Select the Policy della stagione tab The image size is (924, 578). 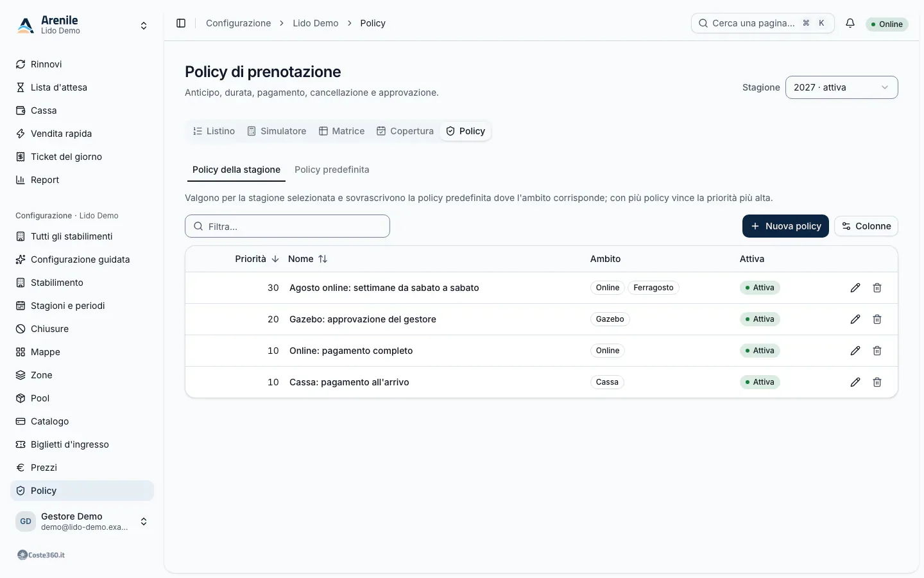click(x=236, y=170)
